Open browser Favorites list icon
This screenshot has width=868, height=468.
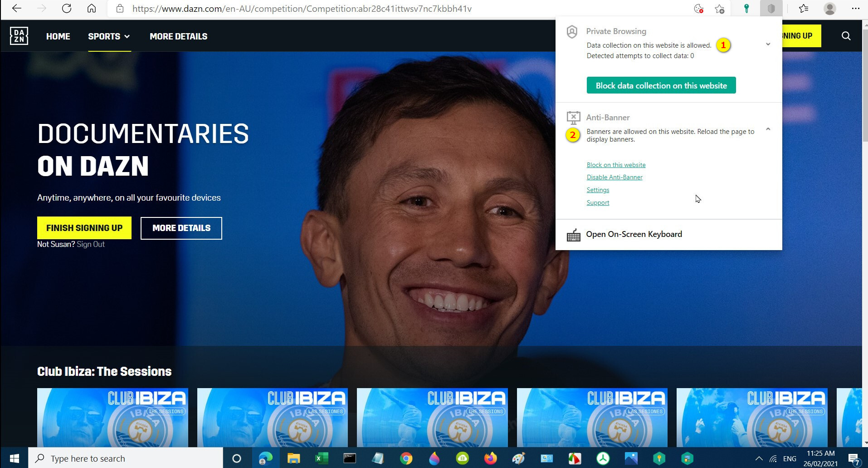coord(804,9)
